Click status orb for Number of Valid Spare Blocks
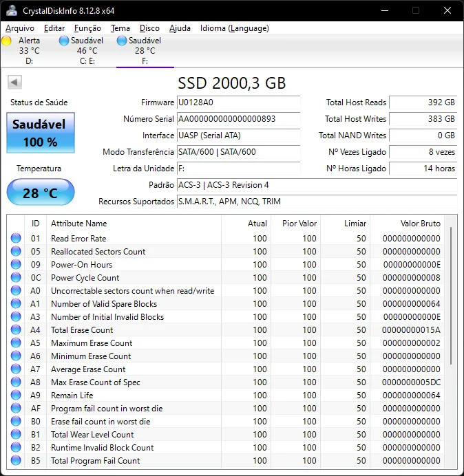Viewport: 464px width, 476px height. pyautogui.click(x=16, y=303)
